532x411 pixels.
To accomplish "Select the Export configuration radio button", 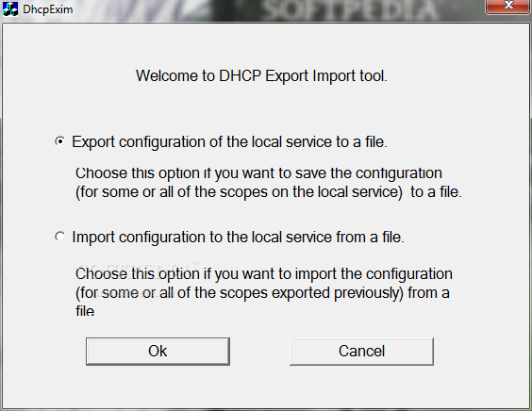I will pos(60,141).
